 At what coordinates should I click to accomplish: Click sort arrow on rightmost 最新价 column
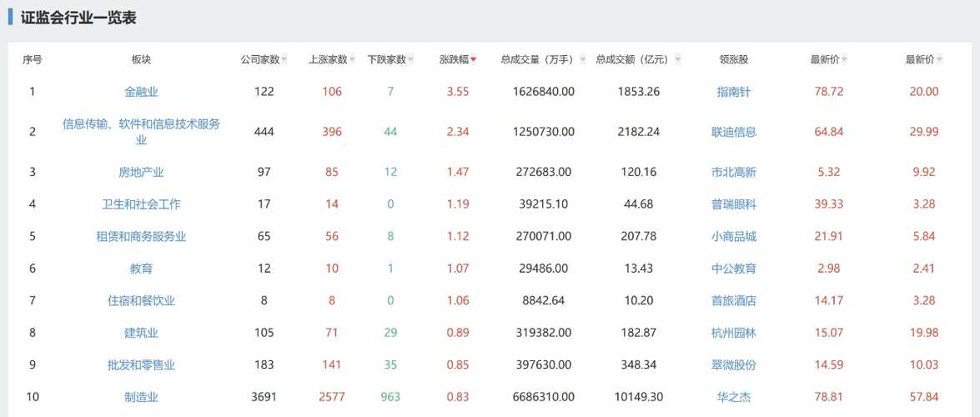[939, 60]
